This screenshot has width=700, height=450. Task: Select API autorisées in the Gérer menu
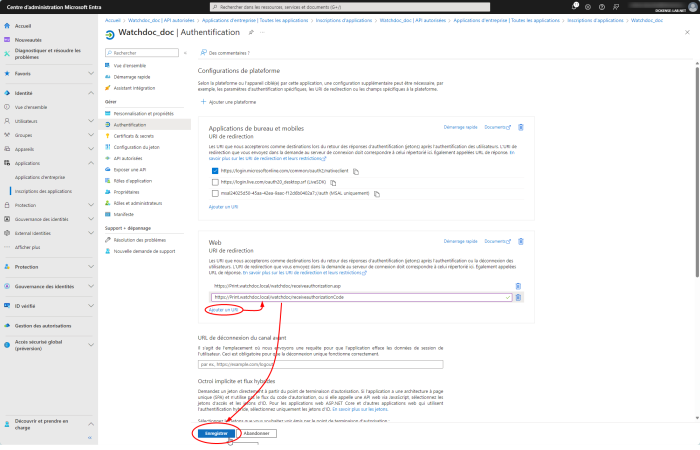coord(128,158)
